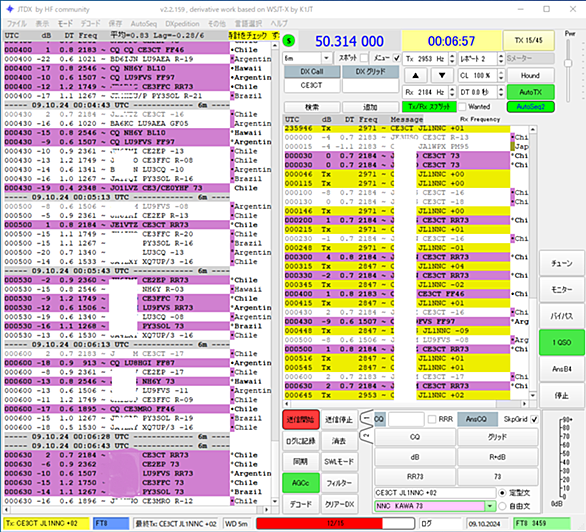The height and width of the screenshot is (532, 586).
Task: Click the R+dB message button
Action: tap(497, 457)
